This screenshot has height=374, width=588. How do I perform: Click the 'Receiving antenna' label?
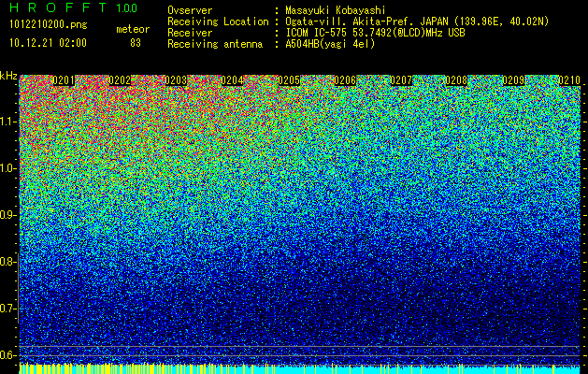tap(215, 44)
